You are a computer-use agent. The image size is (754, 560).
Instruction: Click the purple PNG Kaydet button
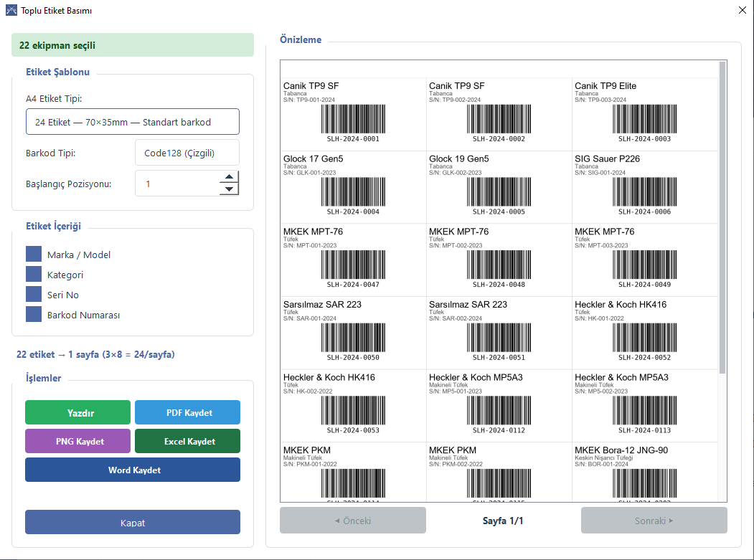[x=78, y=441]
